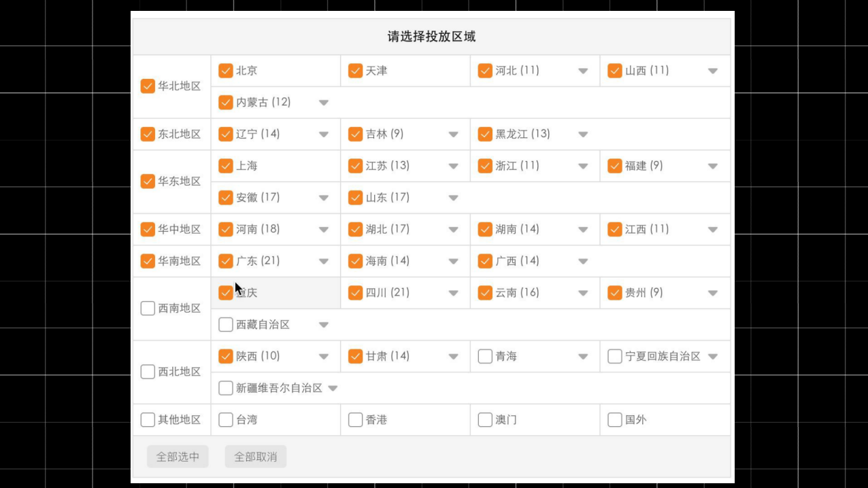Image resolution: width=868 pixels, height=488 pixels.
Task: Expand the 安徽 (17) dropdown arrow
Action: pyautogui.click(x=324, y=198)
